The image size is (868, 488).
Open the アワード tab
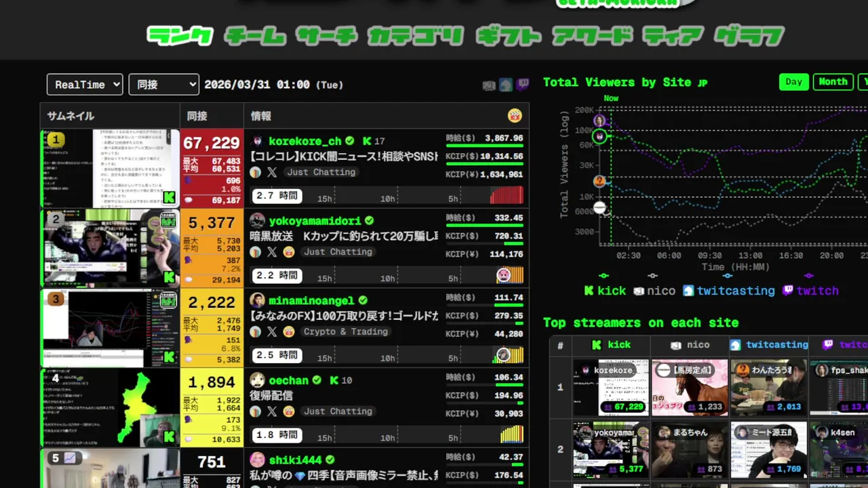(592, 35)
